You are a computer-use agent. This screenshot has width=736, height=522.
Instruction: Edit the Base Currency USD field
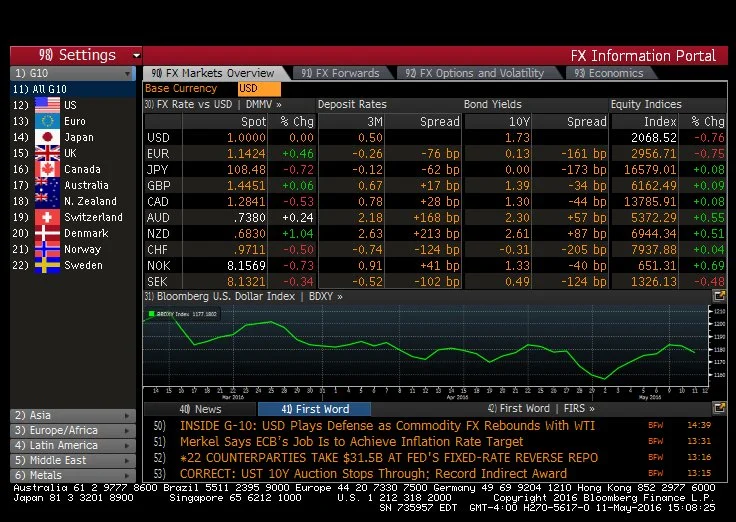point(259,89)
